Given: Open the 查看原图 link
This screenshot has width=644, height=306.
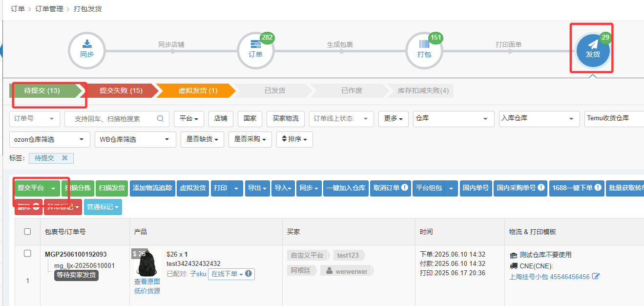Looking at the screenshot, I should coord(147,282).
